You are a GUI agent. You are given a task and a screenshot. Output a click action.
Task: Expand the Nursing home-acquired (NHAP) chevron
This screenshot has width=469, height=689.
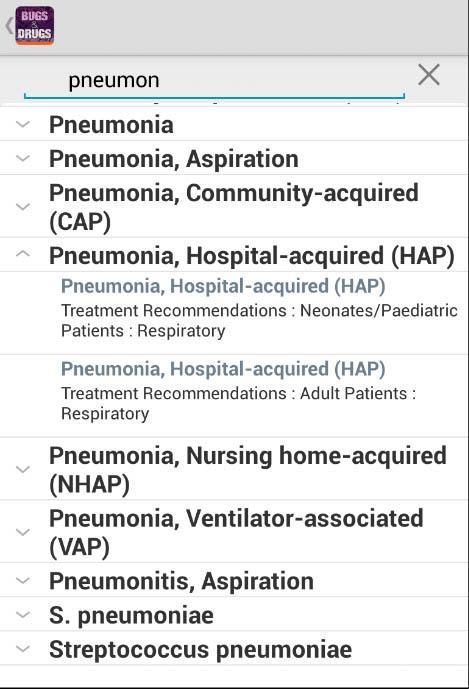pyautogui.click(x=23, y=469)
